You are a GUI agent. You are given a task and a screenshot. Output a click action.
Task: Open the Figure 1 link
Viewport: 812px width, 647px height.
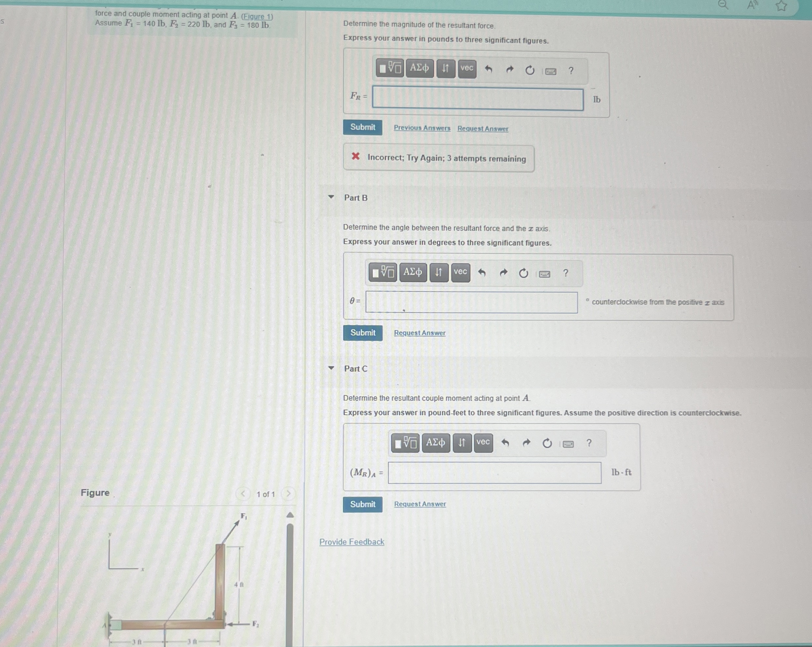click(x=257, y=17)
